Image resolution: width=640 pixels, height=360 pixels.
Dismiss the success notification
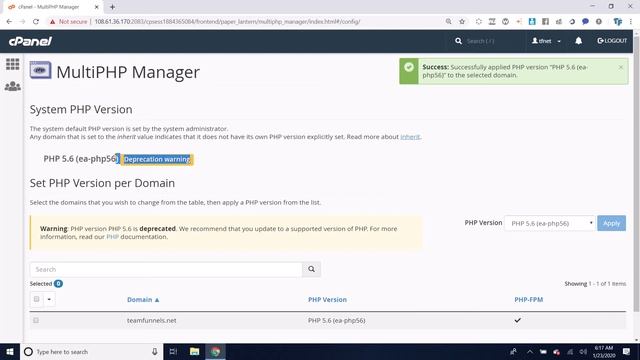tap(621, 67)
